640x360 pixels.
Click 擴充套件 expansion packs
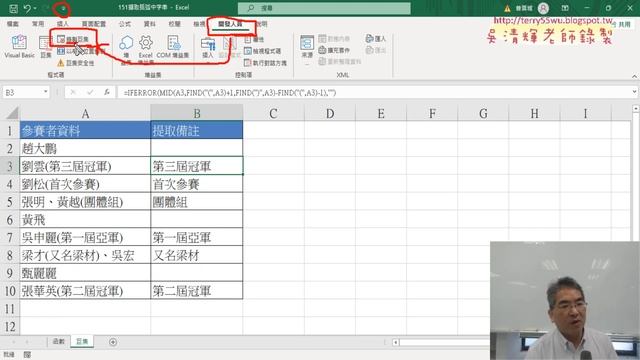pyautogui.click(x=334, y=50)
